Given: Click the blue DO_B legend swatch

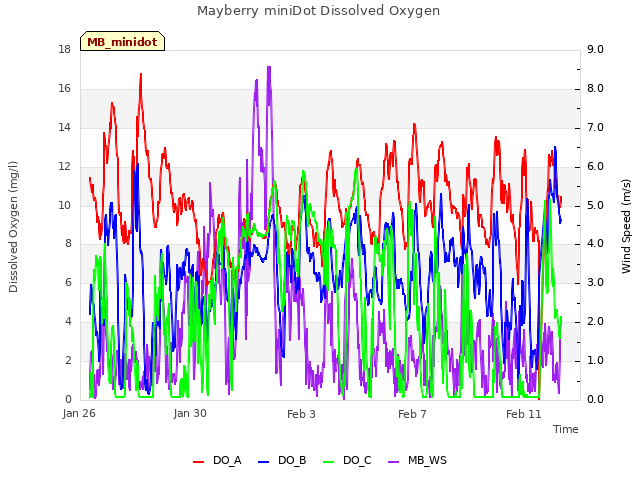Looking at the screenshot, I should (x=264, y=462).
